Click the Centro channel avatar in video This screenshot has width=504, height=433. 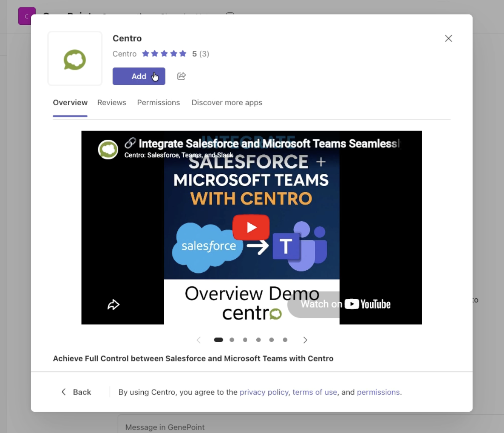(108, 149)
